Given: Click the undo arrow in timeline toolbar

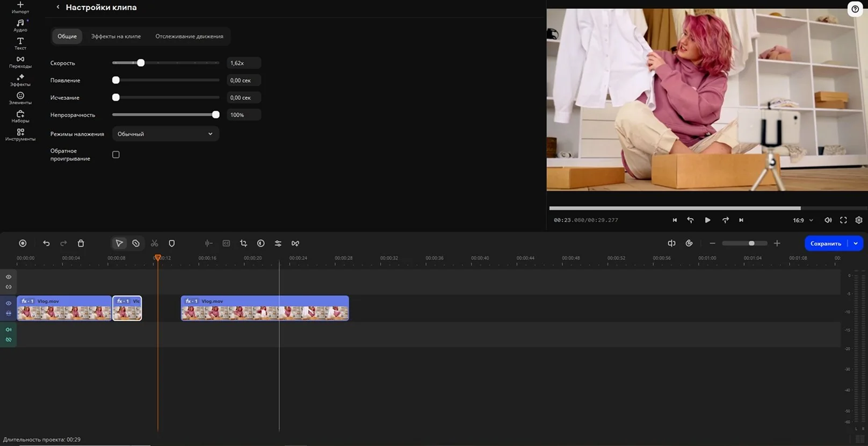Looking at the screenshot, I should point(46,243).
